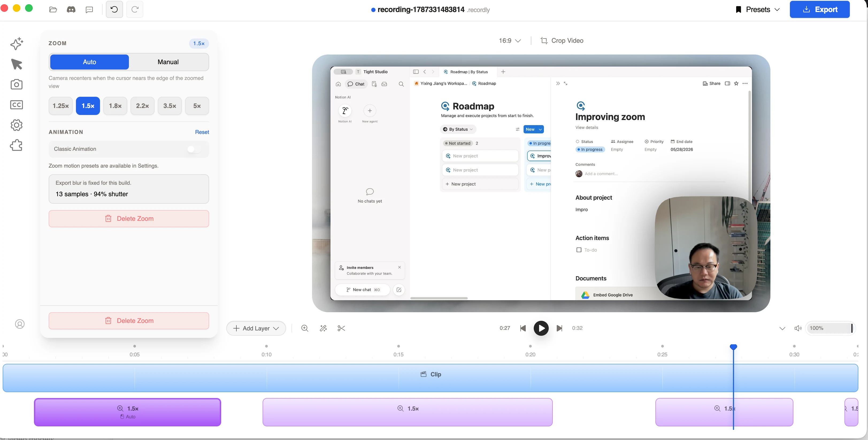Click the 0:20 mark on timeline ruler
This screenshot has height=440, width=868.
(530, 354)
